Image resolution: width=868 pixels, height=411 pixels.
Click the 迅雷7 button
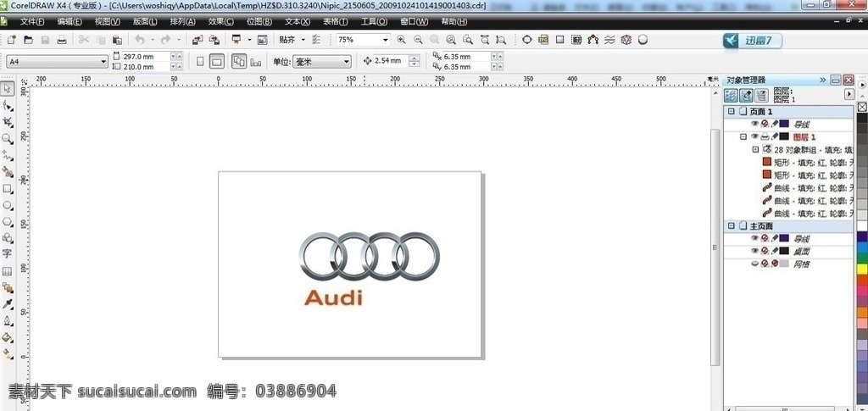pos(753,41)
